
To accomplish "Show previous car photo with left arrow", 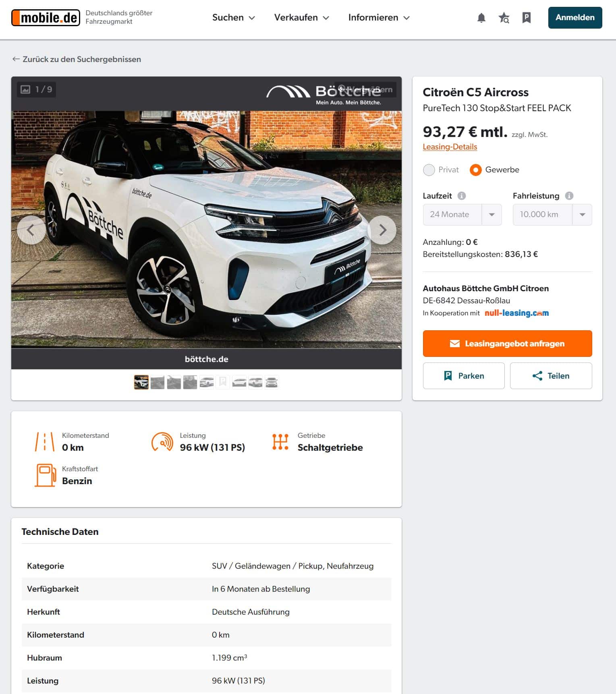I will (x=31, y=230).
